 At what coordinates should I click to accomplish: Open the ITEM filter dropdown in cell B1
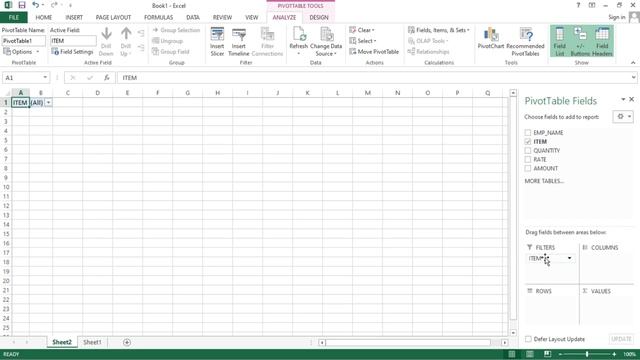click(x=48, y=102)
